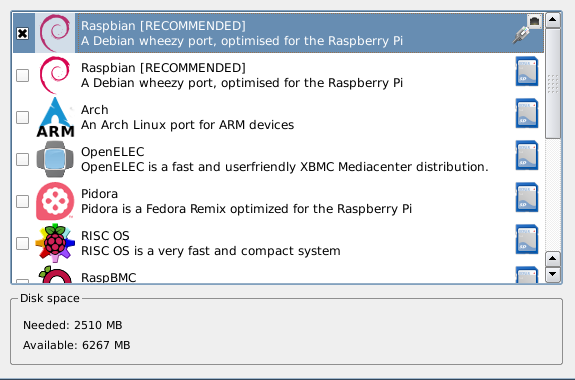Tick the checkbox of the unselected Raspbian row
Screen dimensions: 575x380
(22, 75)
